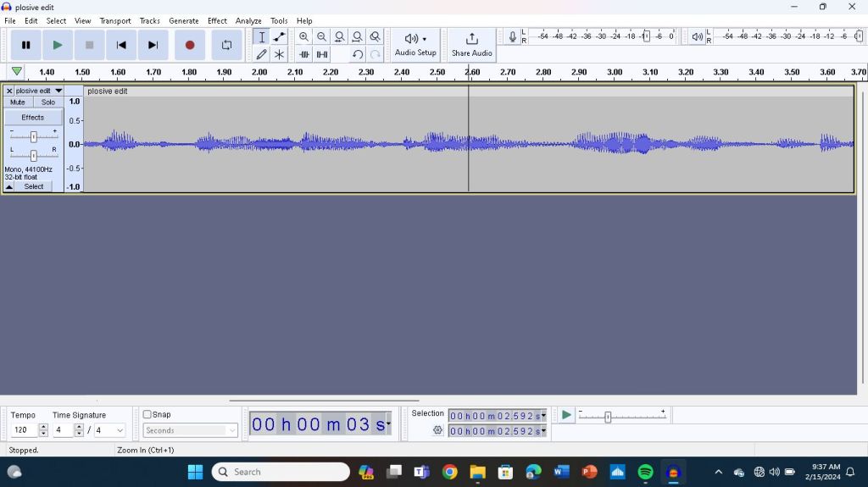The height and width of the screenshot is (487, 868).
Task: Click the track pan slider
Action: [x=33, y=155]
